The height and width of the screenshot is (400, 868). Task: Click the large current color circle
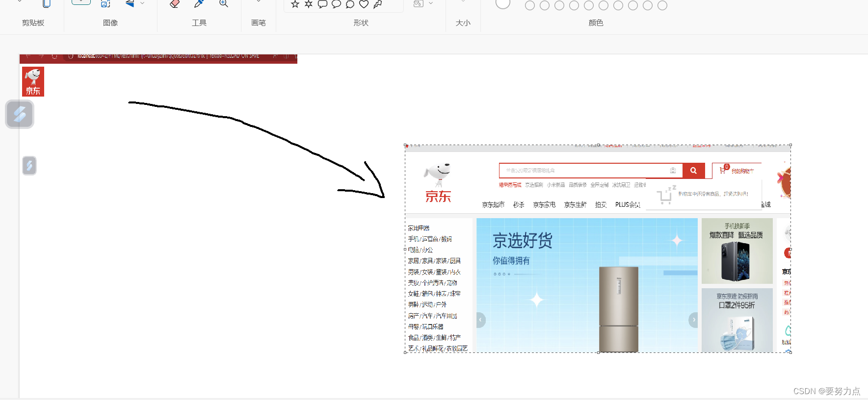pyautogui.click(x=503, y=3)
